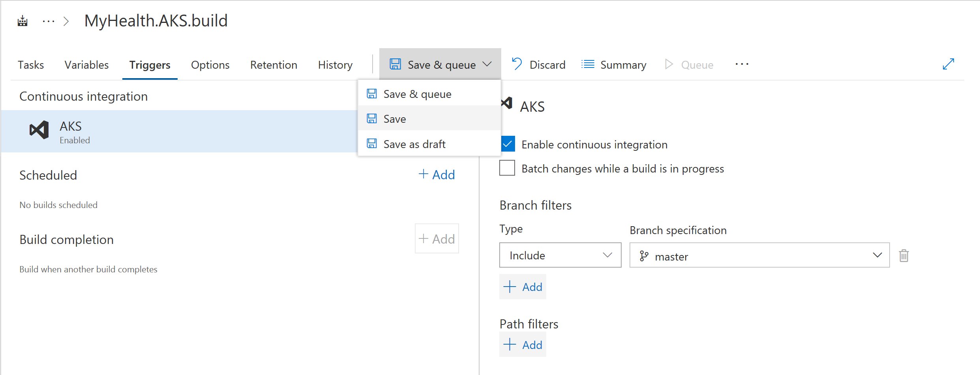Image resolution: width=980 pixels, height=375 pixels.
Task: Check Batch changes while a build is in progress
Action: [507, 168]
